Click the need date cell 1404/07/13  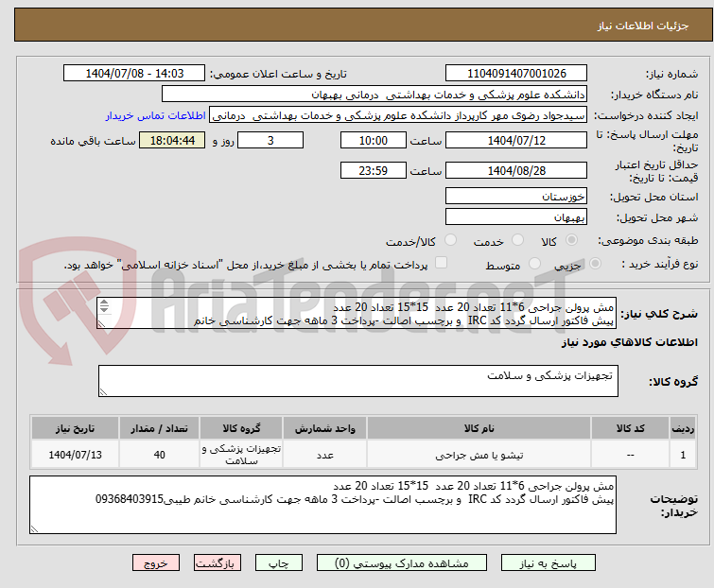[75, 455]
